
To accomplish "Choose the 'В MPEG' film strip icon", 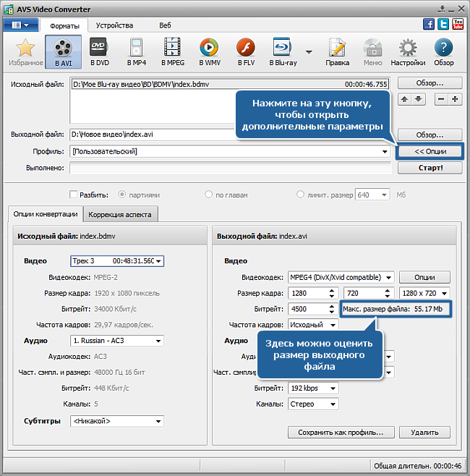I will click(173, 51).
